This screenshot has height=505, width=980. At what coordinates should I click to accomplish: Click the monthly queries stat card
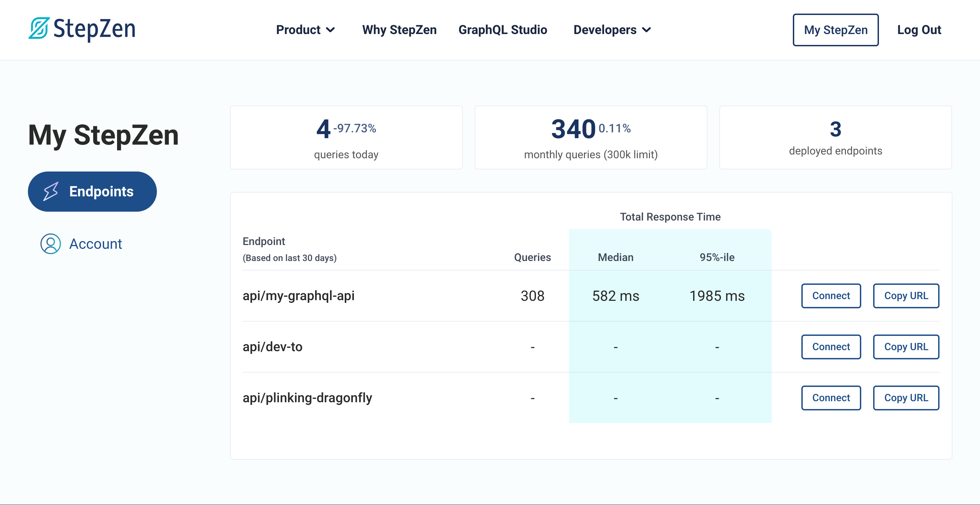[x=591, y=137]
